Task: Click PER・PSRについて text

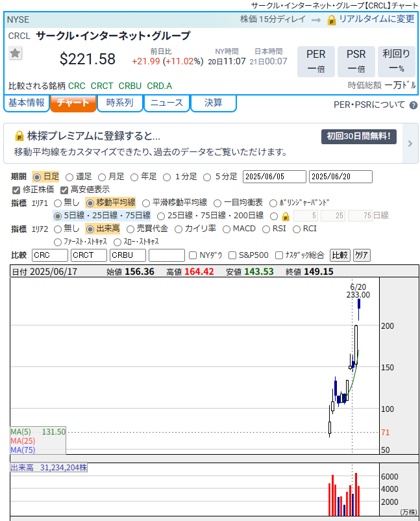Action: (x=369, y=105)
